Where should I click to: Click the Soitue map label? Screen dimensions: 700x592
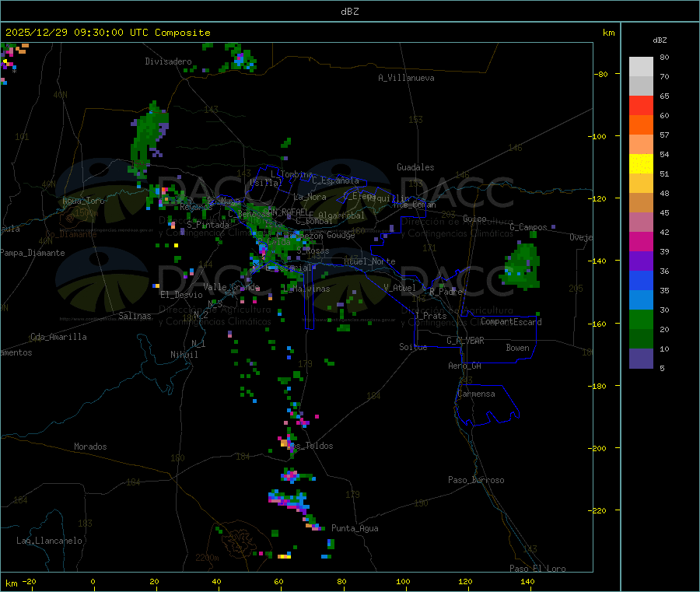point(413,347)
